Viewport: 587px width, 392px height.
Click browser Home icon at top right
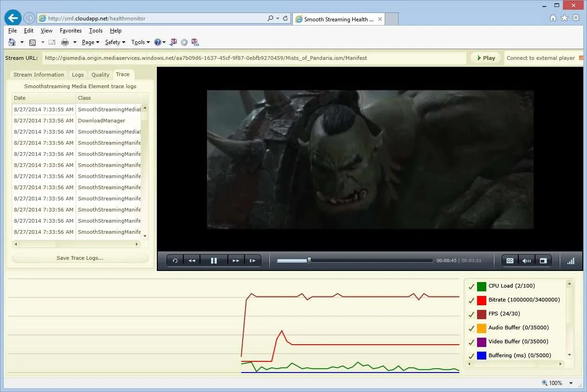pos(553,18)
